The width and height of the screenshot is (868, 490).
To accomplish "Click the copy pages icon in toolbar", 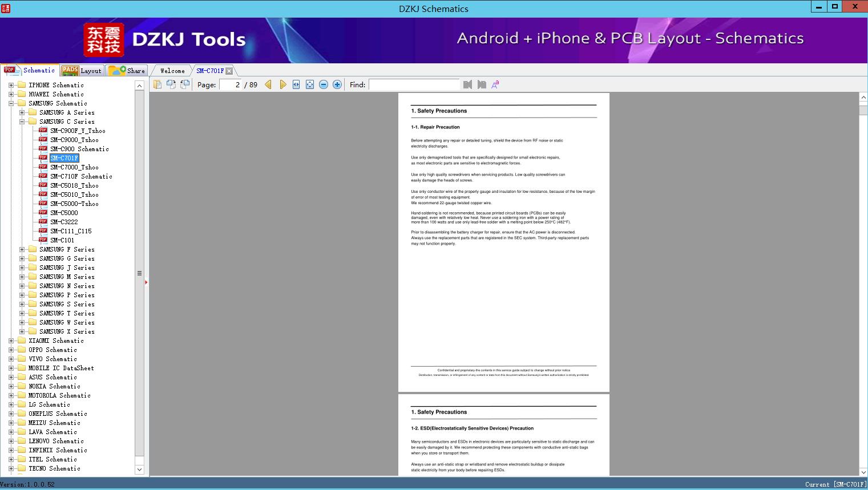I will point(157,84).
